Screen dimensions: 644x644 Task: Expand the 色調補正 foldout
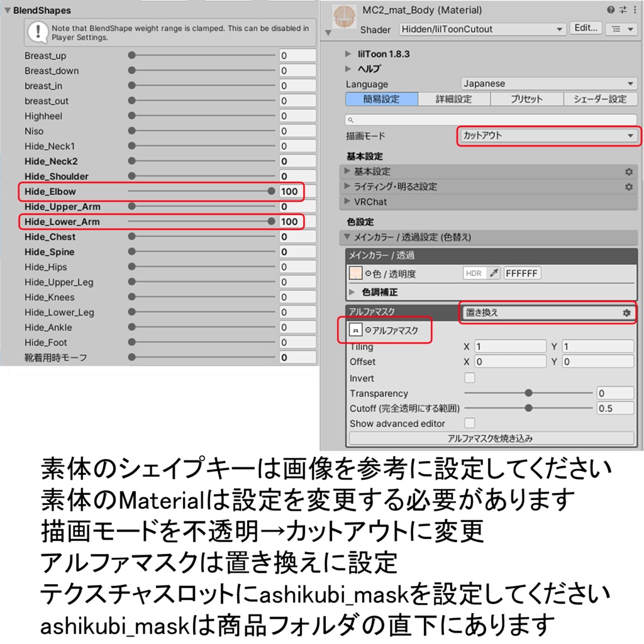(x=352, y=292)
